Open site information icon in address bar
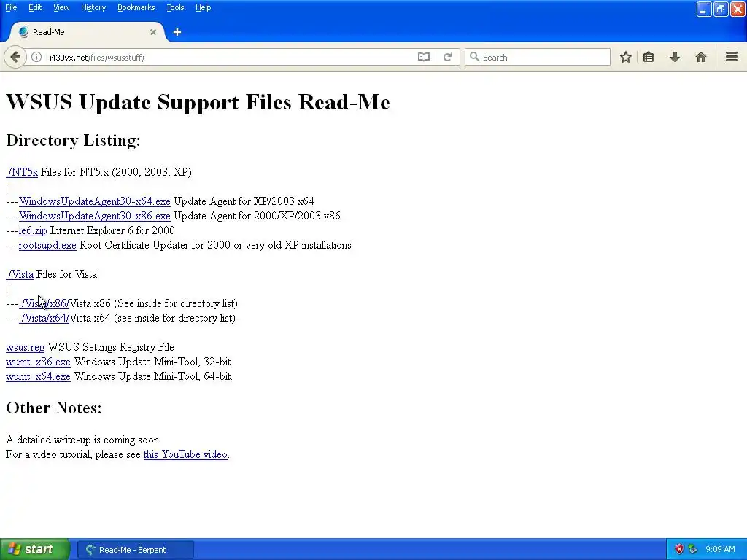This screenshot has height=560, width=747. click(36, 57)
